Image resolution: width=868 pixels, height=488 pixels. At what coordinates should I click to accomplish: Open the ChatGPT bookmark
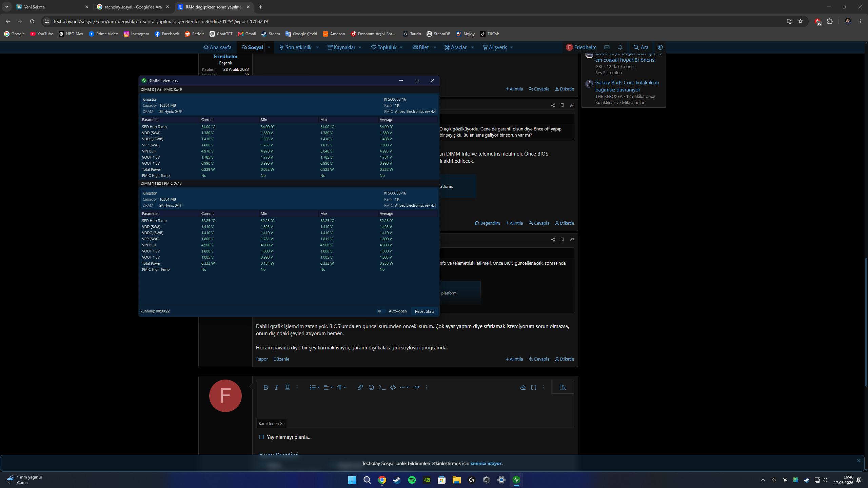pos(221,34)
